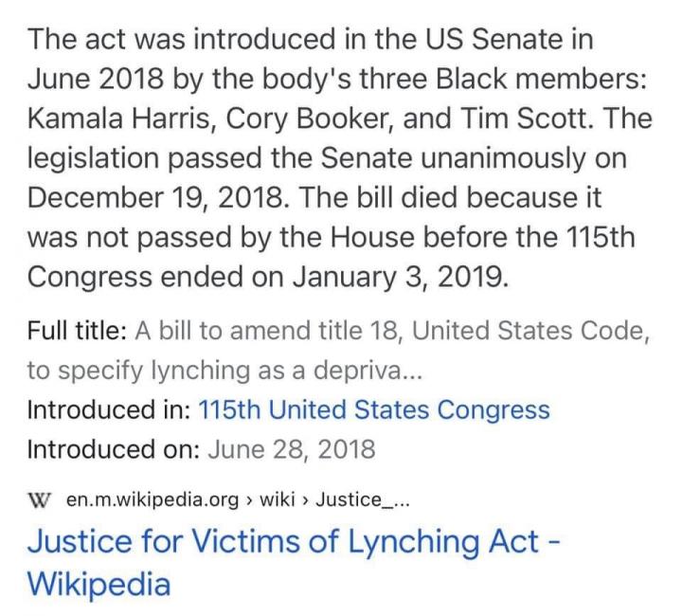Click the 'Full title:' label
Screen dimensions: 682x616
pyautogui.click(x=77, y=332)
